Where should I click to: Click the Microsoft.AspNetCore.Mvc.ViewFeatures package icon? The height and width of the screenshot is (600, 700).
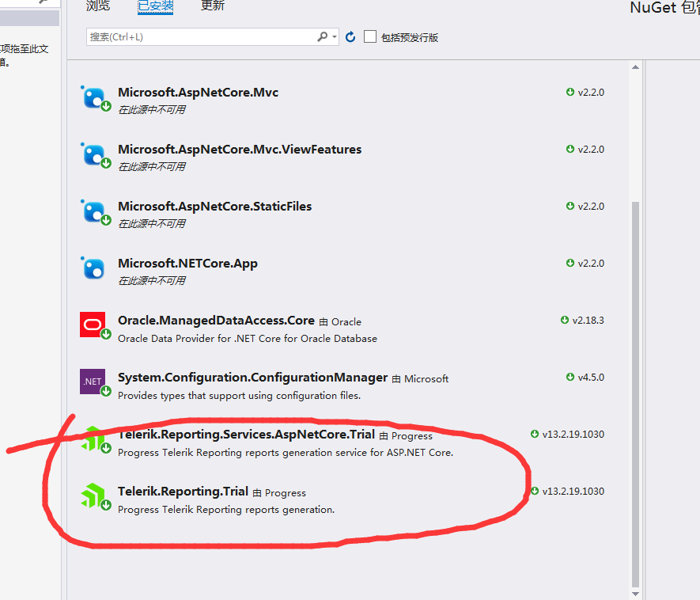click(x=95, y=155)
